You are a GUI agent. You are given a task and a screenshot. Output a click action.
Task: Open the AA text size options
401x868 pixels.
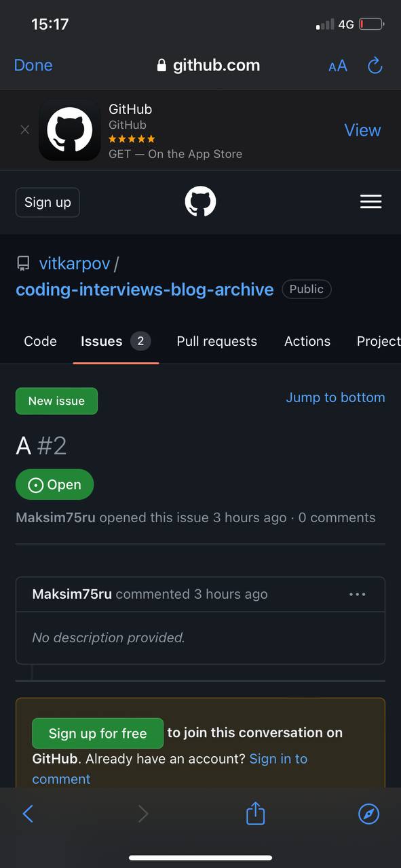[x=337, y=66]
